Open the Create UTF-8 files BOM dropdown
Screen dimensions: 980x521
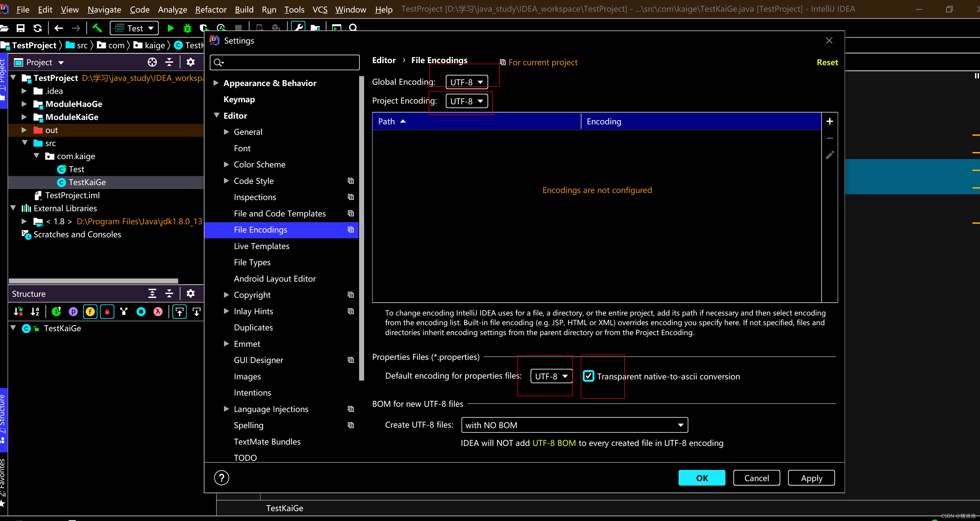coord(574,425)
